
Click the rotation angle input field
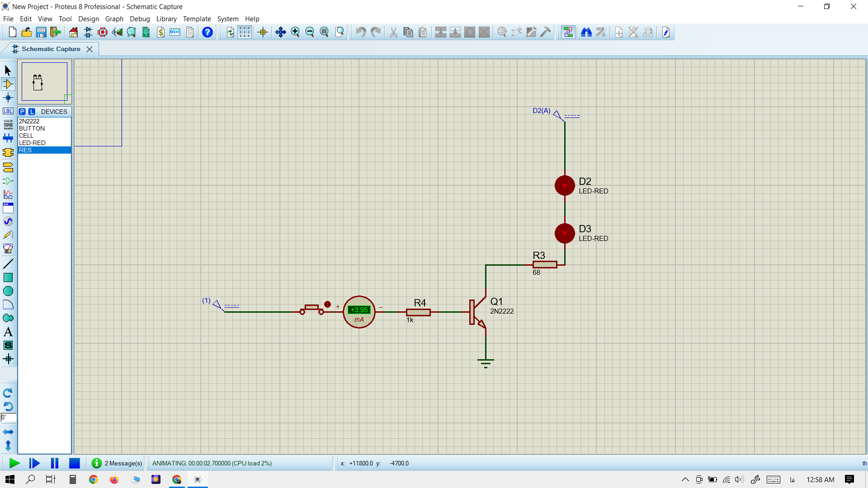9,418
